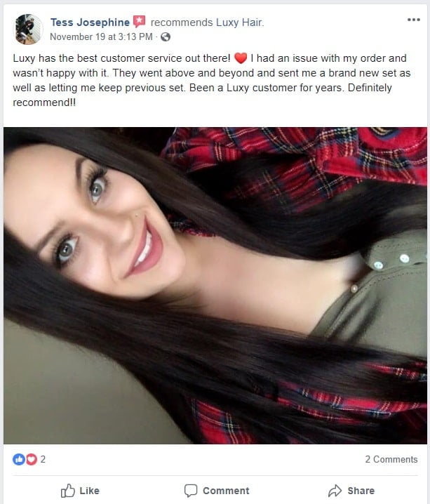This screenshot has height=504, width=430.
Task: Open the attached selfie photo
Action: click(215, 286)
